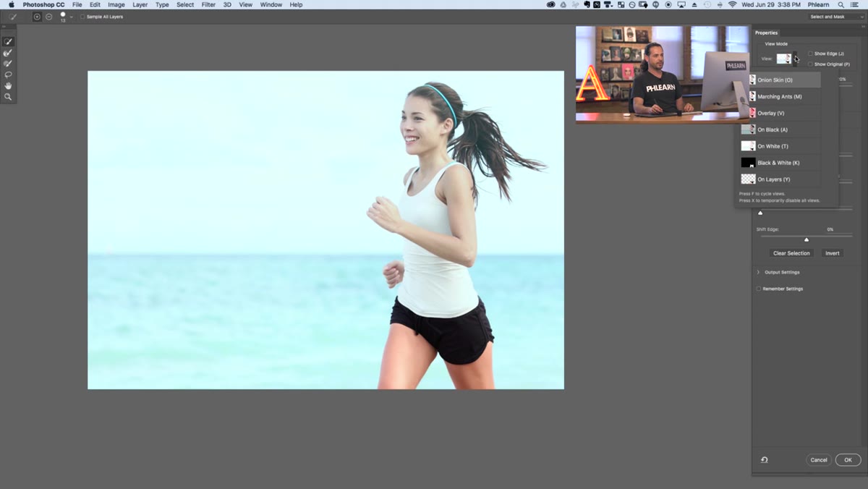The width and height of the screenshot is (868, 489).
Task: Click the reset arrow icon near Cancel
Action: [x=764, y=459]
